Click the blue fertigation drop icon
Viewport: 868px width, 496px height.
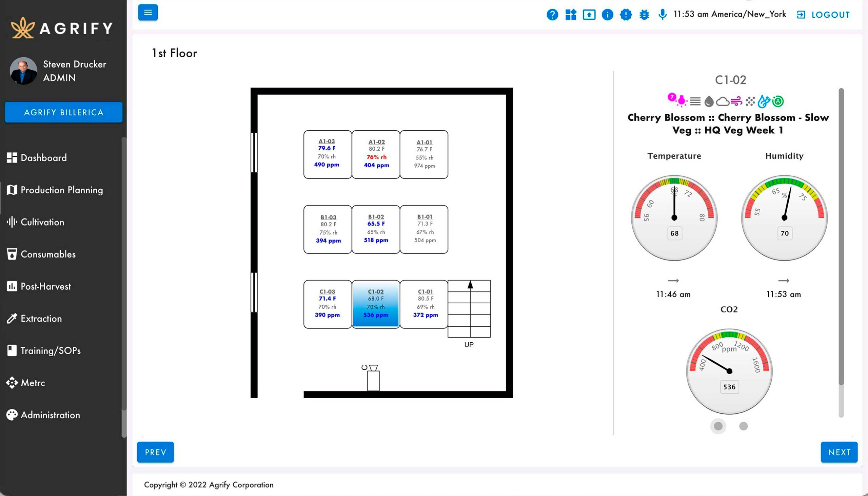764,101
